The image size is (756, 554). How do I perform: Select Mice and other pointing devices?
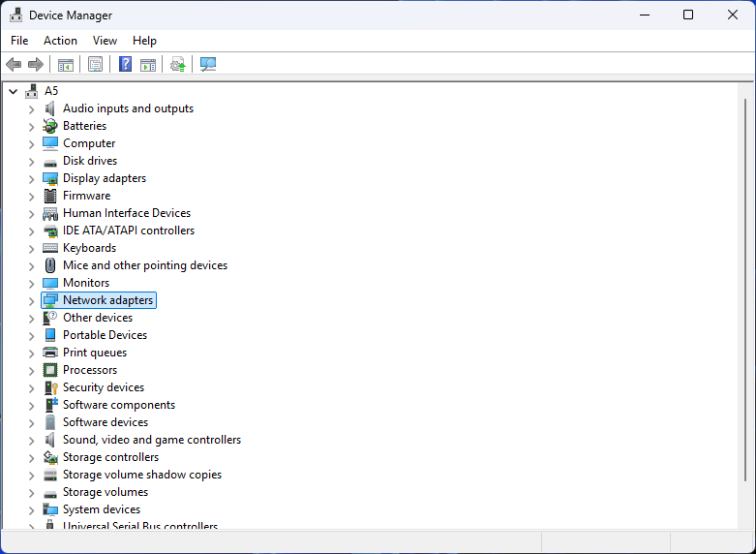click(145, 265)
